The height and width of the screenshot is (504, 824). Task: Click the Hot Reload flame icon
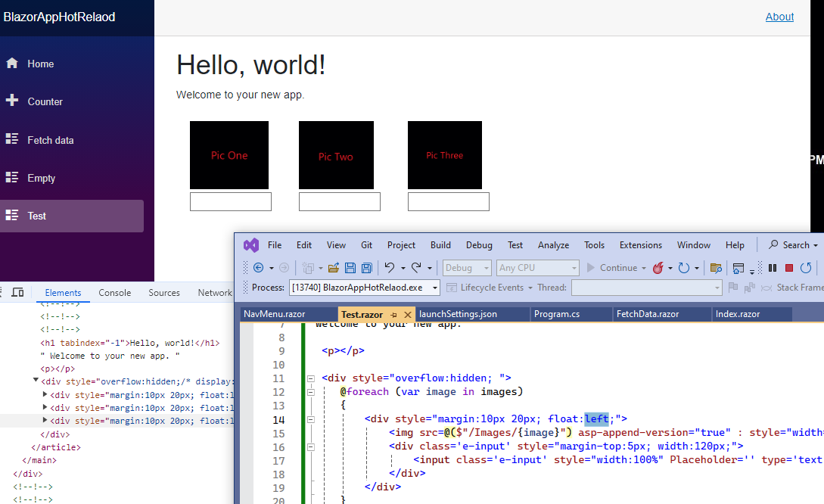(659, 268)
